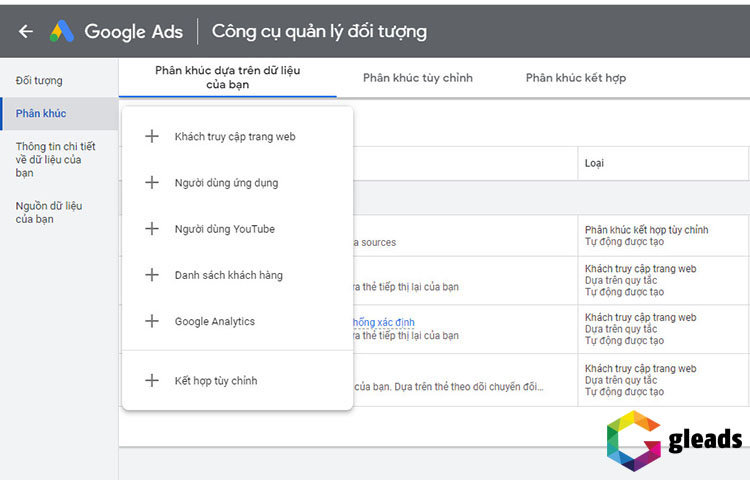Image resolution: width=750 pixels, height=480 pixels.
Task: Switch to Phân khúc tùy chỉnh tab
Action: 418,78
